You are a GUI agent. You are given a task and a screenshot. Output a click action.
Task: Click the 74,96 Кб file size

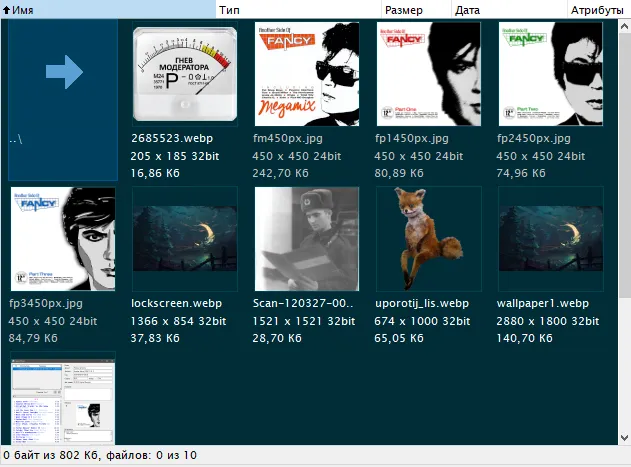[x=521, y=174]
